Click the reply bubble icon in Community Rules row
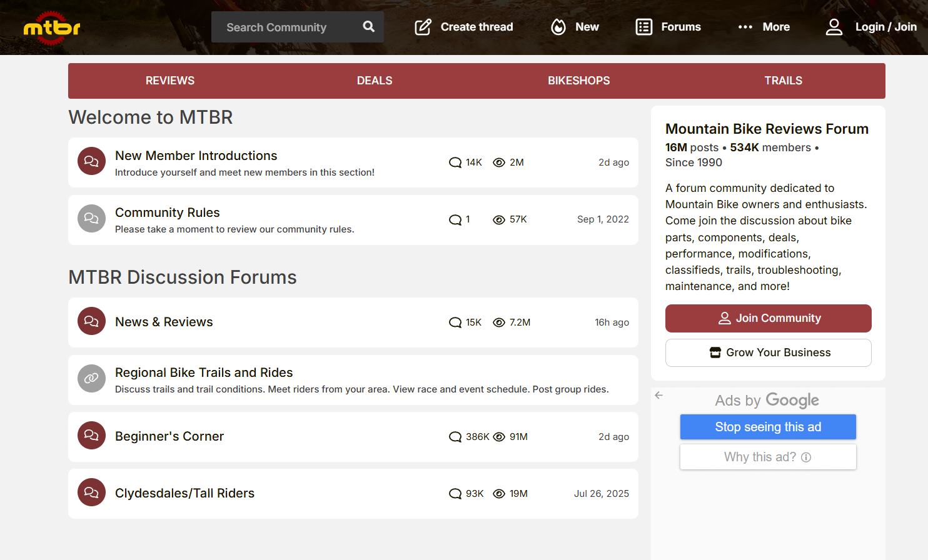This screenshot has width=928, height=560. (455, 220)
